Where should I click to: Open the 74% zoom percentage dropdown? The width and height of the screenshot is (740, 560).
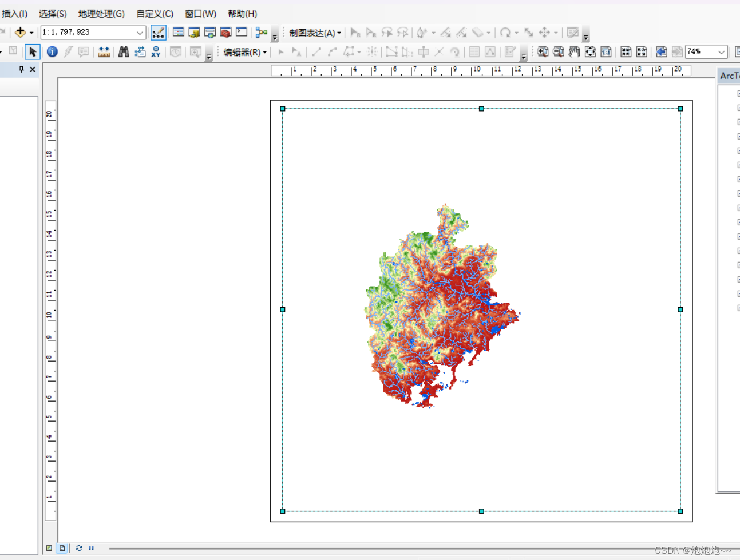[x=721, y=52]
